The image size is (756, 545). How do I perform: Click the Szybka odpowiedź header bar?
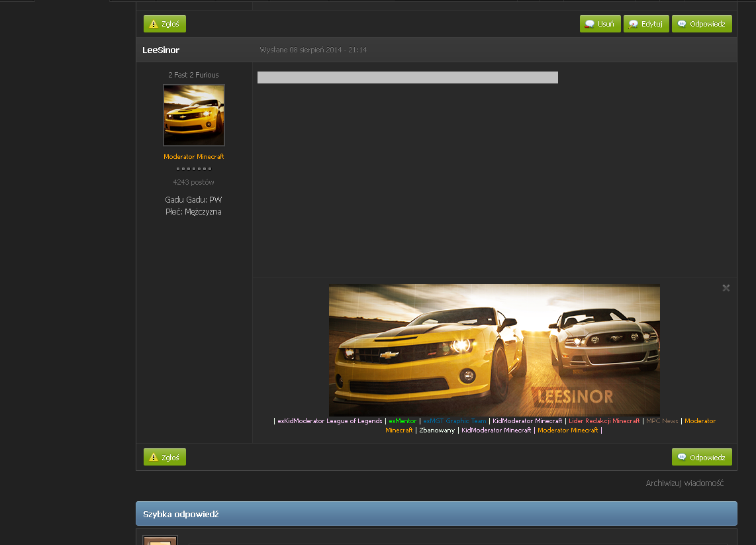[x=436, y=514]
